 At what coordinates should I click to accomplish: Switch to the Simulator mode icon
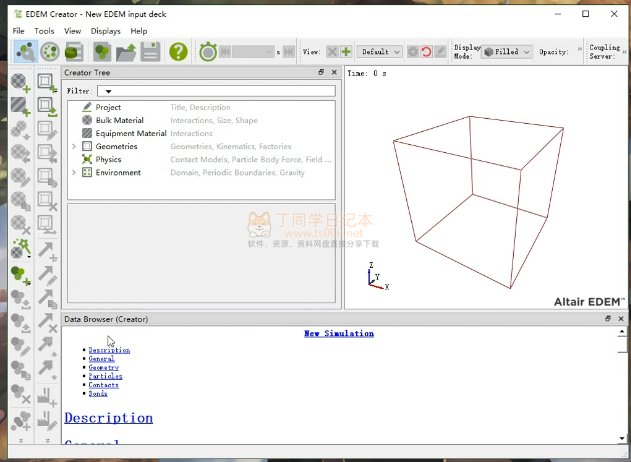point(49,51)
